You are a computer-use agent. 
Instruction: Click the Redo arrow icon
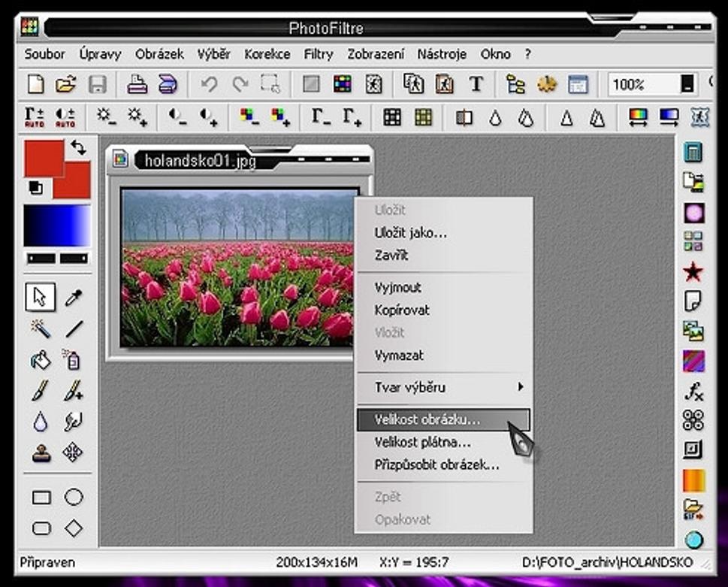[240, 84]
